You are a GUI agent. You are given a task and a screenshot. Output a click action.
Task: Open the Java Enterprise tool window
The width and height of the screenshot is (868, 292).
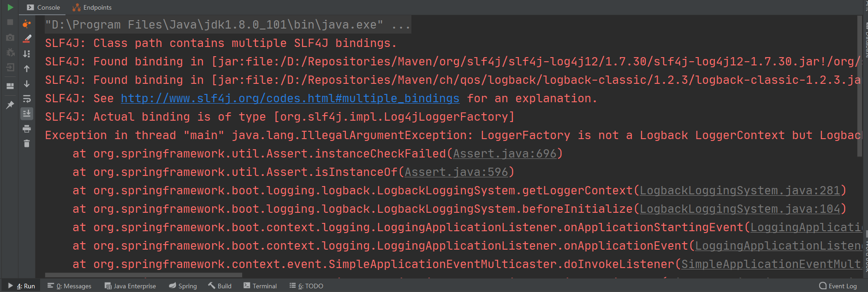click(131, 286)
